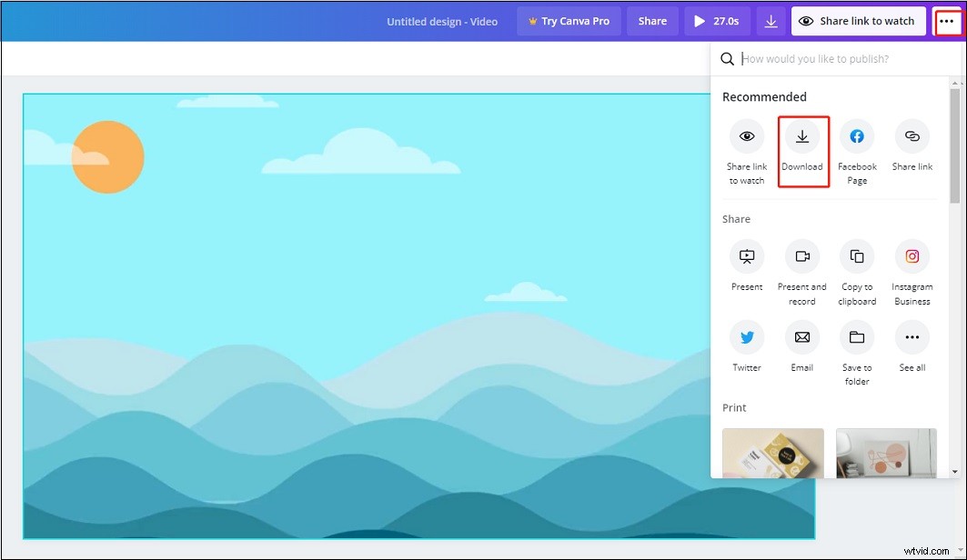This screenshot has height=560, width=967.
Task: Select the Instagram Business icon
Action: [x=912, y=256]
